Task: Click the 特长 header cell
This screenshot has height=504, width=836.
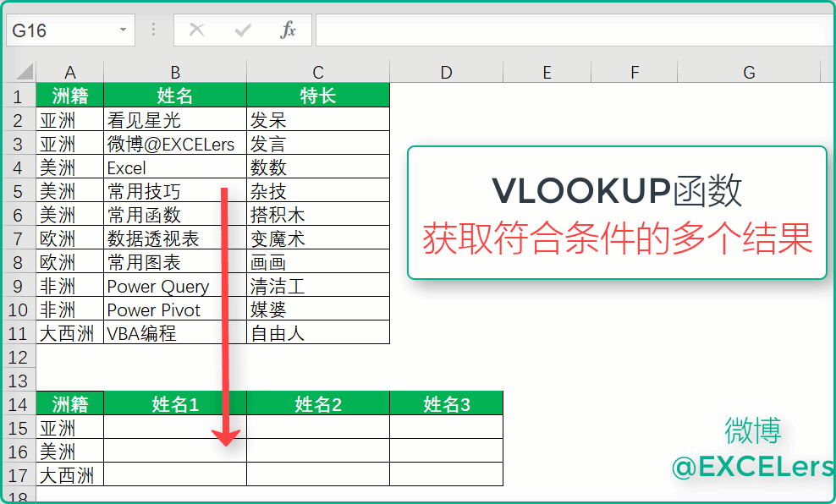Action: [318, 96]
